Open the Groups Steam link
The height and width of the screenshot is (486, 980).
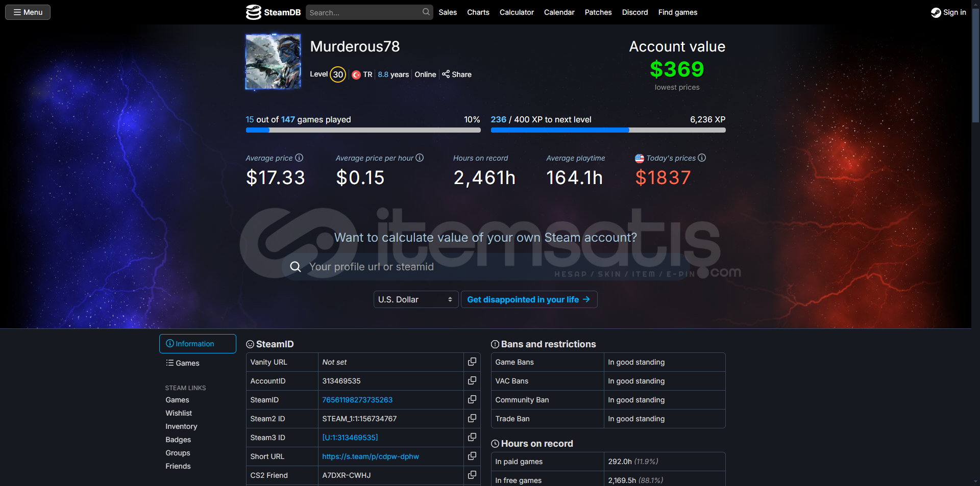178,453
